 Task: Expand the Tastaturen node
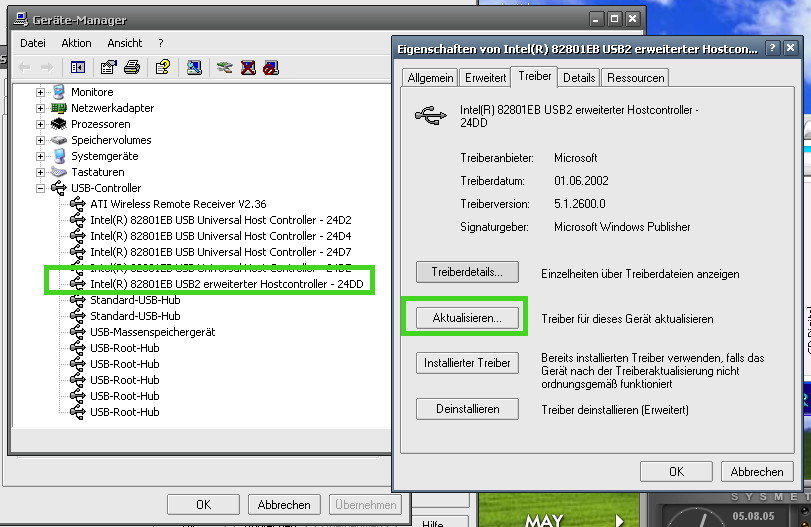point(40,173)
